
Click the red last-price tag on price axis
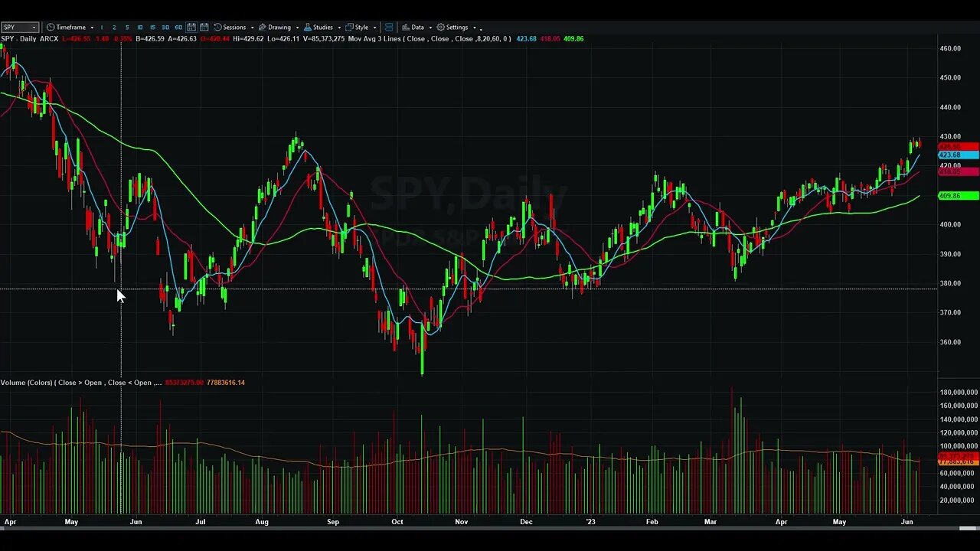(959, 146)
